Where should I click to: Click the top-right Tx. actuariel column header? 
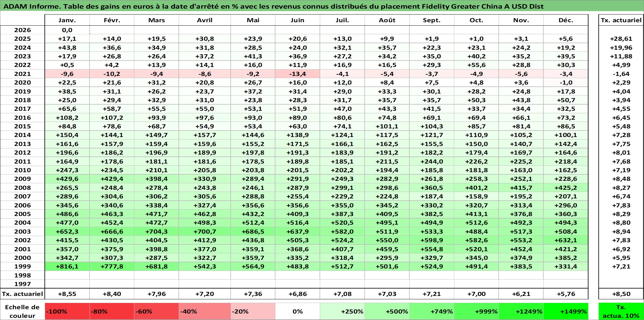pyautogui.click(x=621, y=20)
